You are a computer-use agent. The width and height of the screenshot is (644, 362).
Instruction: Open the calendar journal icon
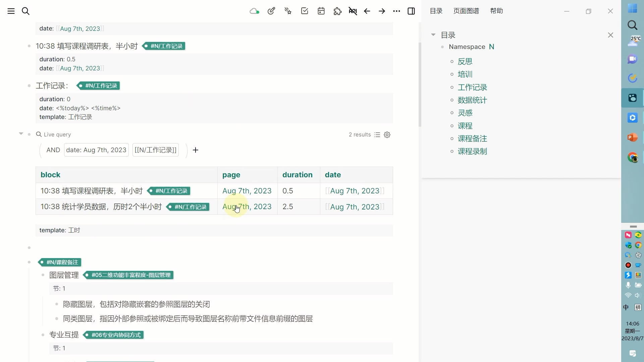321,11
